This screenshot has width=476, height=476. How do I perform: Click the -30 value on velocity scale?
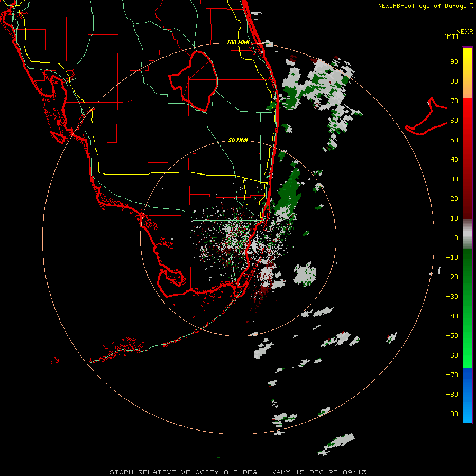tap(452, 297)
